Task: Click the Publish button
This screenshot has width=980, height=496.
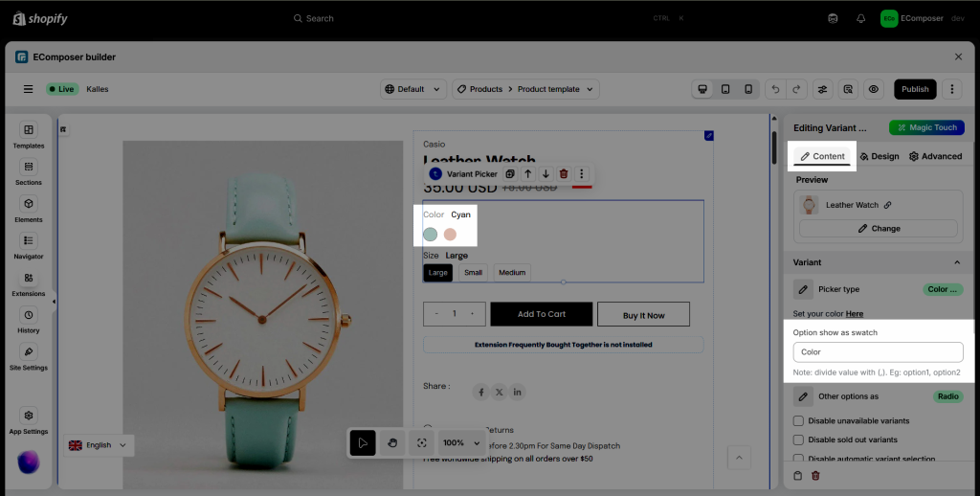Action: pos(915,89)
